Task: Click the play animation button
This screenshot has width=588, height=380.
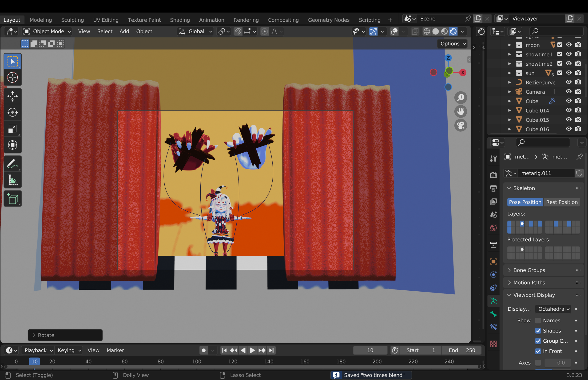Action: coord(252,350)
